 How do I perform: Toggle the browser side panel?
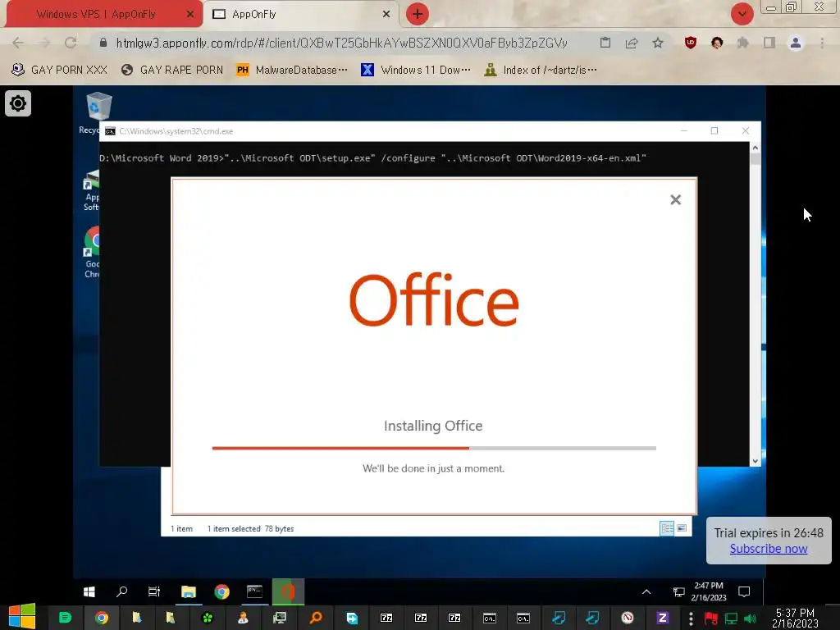pos(769,43)
